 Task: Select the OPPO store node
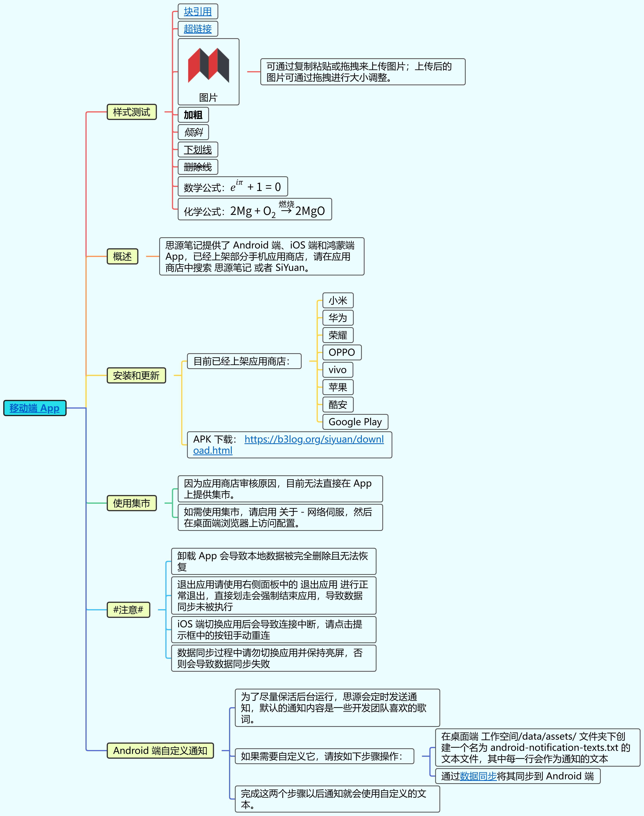click(x=342, y=352)
